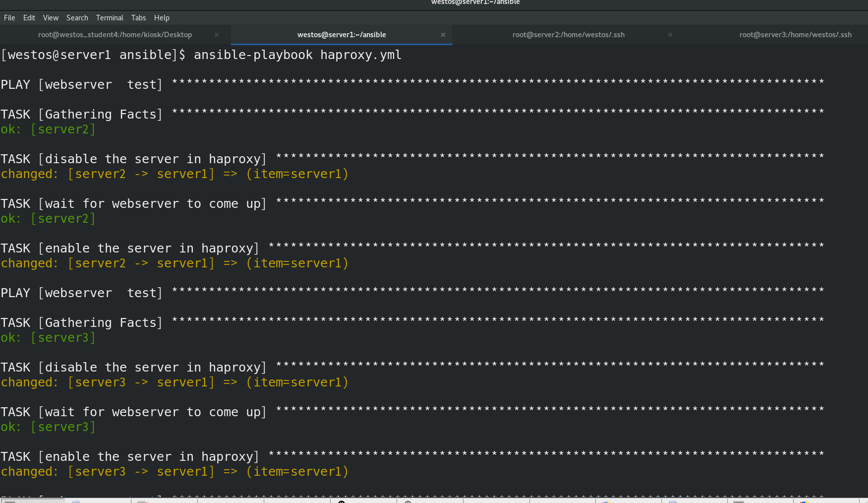Open the Edit menu
This screenshot has height=503, width=868.
(x=29, y=18)
